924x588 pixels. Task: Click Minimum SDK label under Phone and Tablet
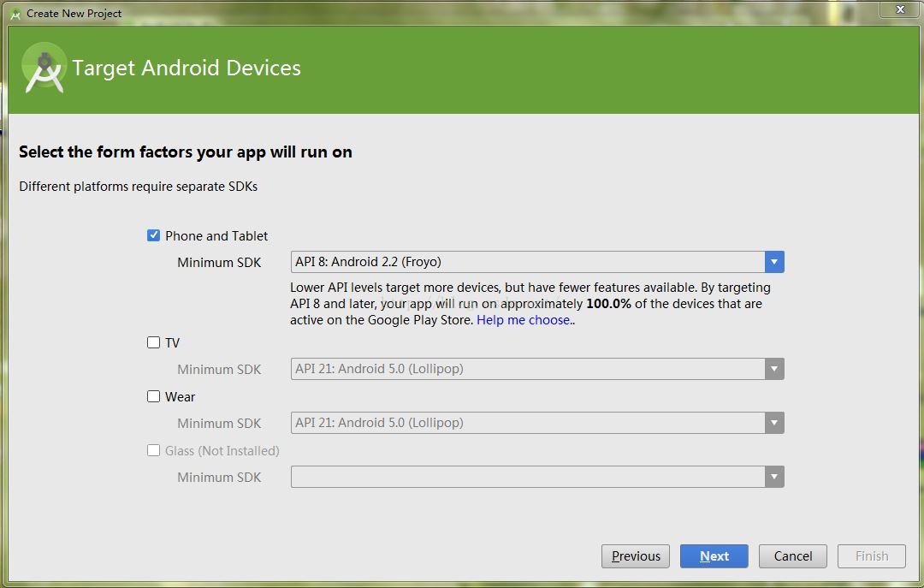click(219, 263)
